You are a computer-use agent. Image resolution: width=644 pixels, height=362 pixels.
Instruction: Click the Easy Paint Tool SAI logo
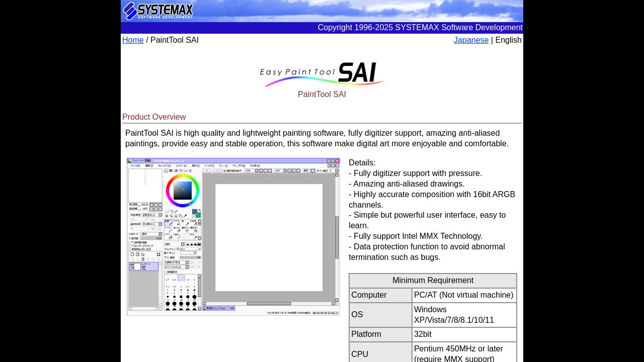pyautogui.click(x=322, y=74)
